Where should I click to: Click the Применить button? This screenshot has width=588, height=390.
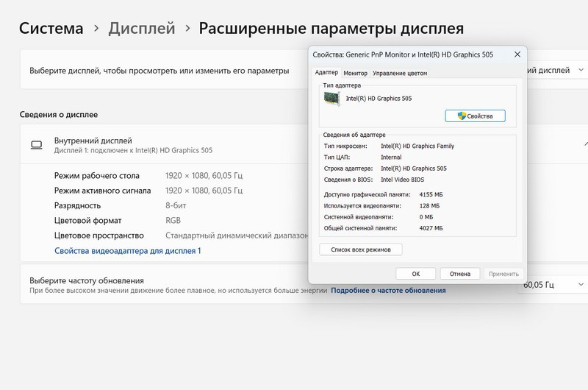click(503, 274)
